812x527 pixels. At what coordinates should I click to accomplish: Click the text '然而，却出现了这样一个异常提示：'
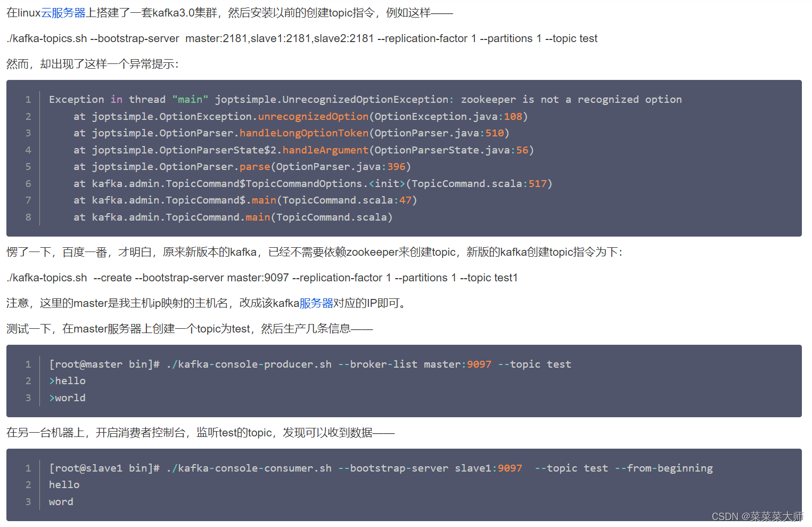[x=93, y=64]
